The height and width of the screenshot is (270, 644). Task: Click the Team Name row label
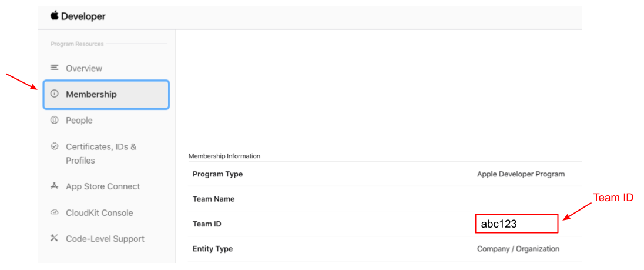(x=213, y=199)
